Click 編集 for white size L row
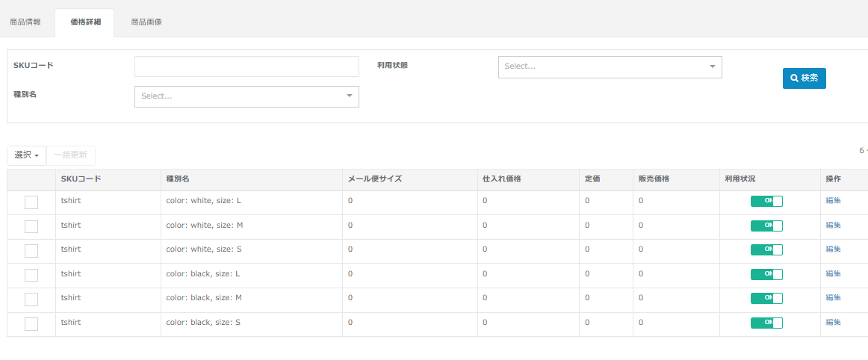 coord(833,201)
